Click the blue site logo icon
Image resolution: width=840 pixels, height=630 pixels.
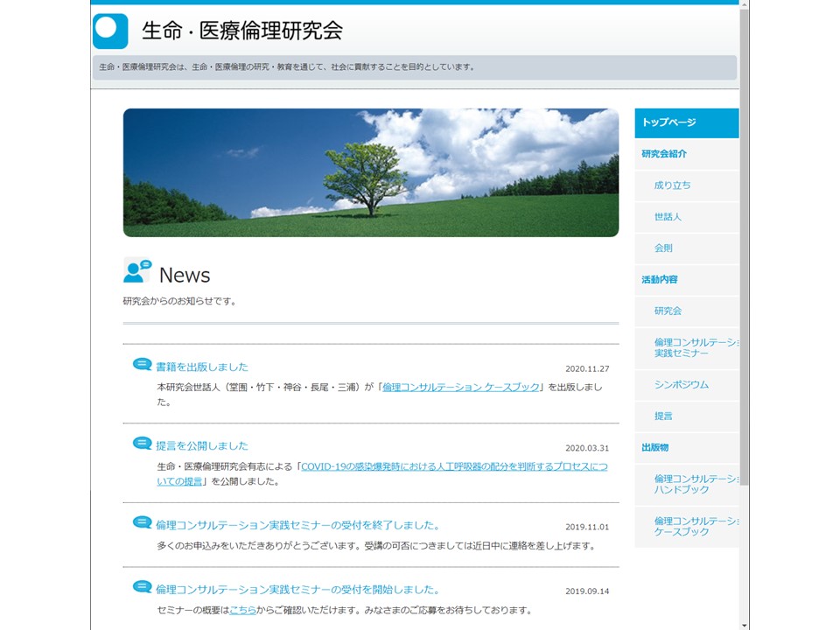(x=110, y=31)
